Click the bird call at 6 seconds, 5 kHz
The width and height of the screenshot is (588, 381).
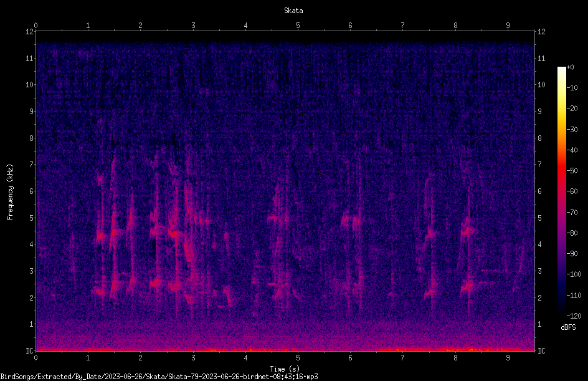click(x=351, y=221)
